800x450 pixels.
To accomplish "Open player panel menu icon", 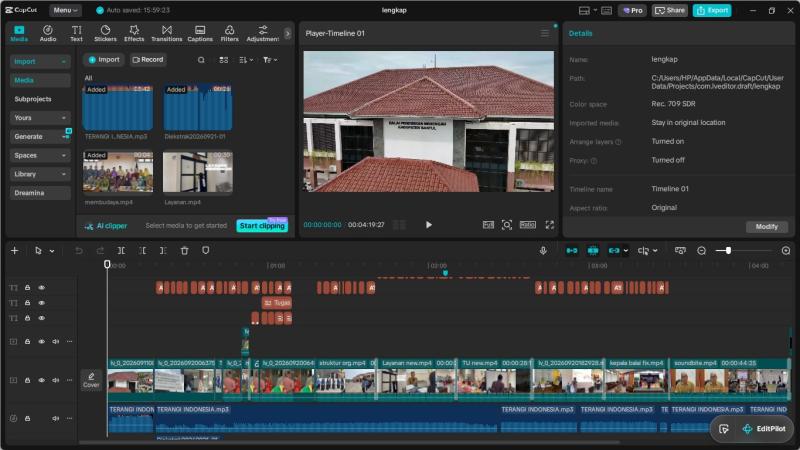I will point(545,33).
